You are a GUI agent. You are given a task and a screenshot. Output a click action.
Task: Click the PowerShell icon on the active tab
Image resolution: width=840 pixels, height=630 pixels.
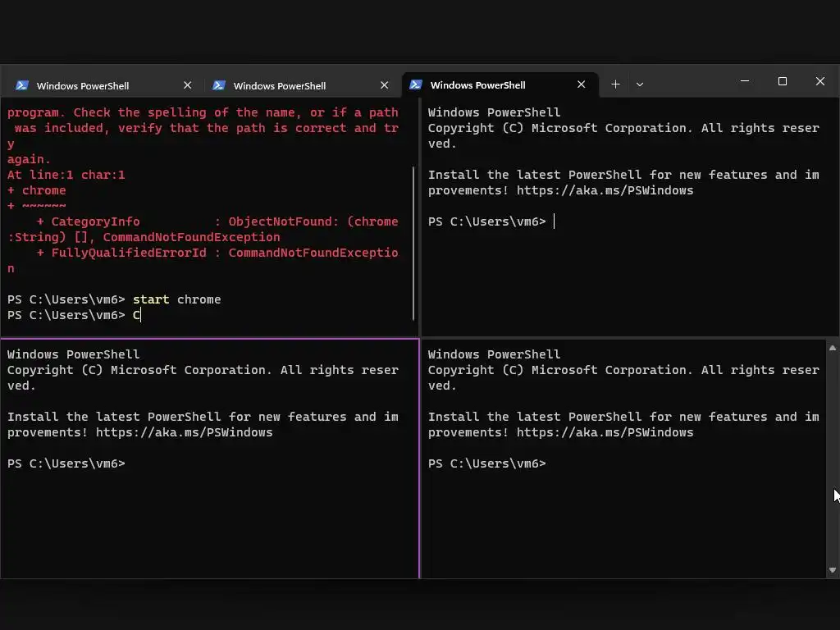click(416, 84)
